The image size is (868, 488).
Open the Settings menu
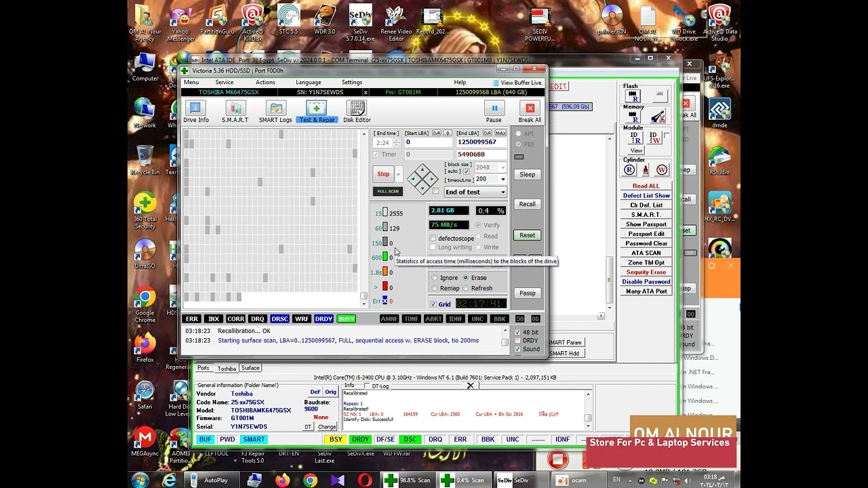tap(352, 83)
